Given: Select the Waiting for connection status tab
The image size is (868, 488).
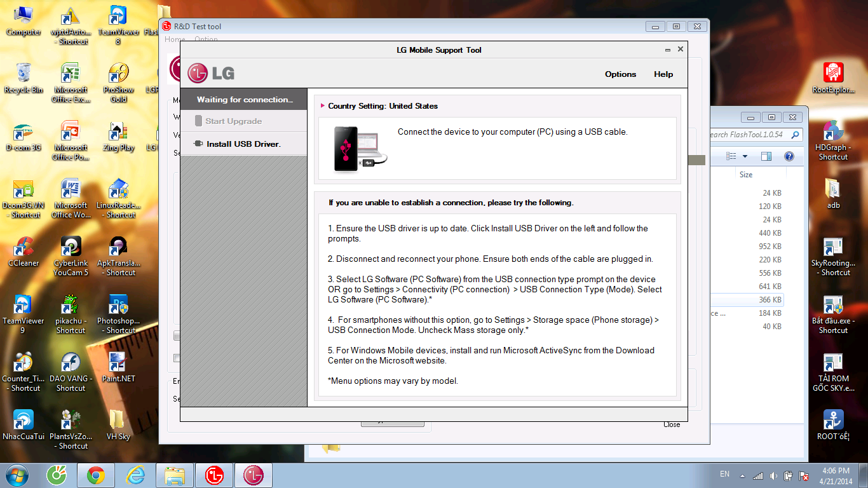Looking at the screenshot, I should 243,99.
